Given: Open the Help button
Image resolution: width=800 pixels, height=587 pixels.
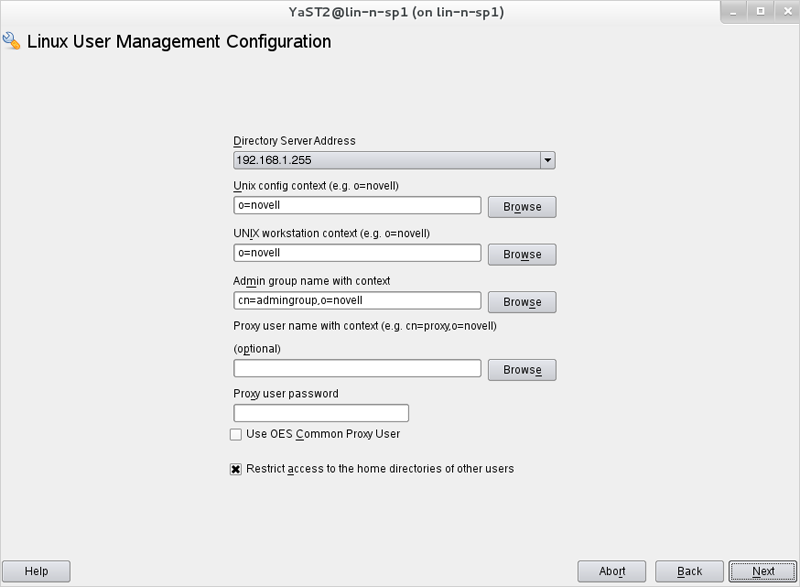Looking at the screenshot, I should pyautogui.click(x=36, y=571).
